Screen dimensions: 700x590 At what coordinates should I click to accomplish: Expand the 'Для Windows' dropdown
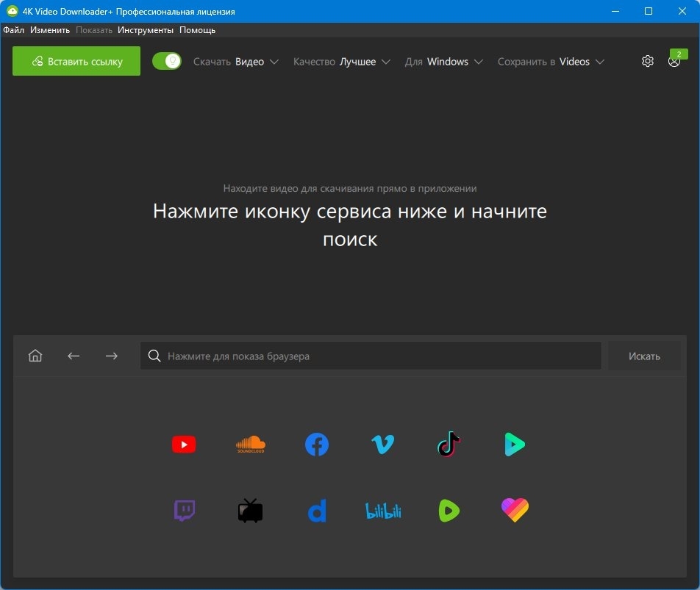pos(444,62)
